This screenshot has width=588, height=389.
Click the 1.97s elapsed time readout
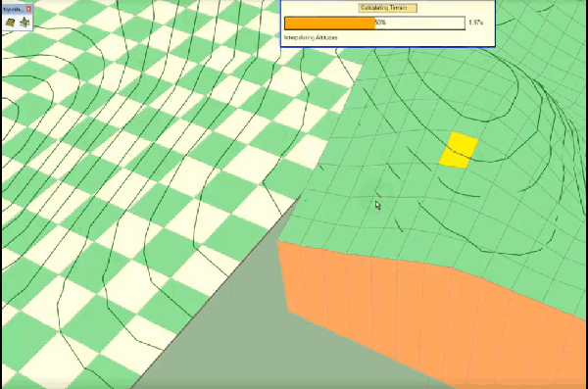(476, 23)
